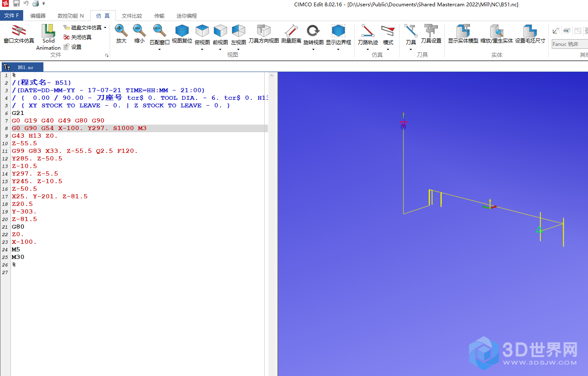Expand the 刀具 dropdown arrow
The height and width of the screenshot is (376, 588).
(x=411, y=49)
